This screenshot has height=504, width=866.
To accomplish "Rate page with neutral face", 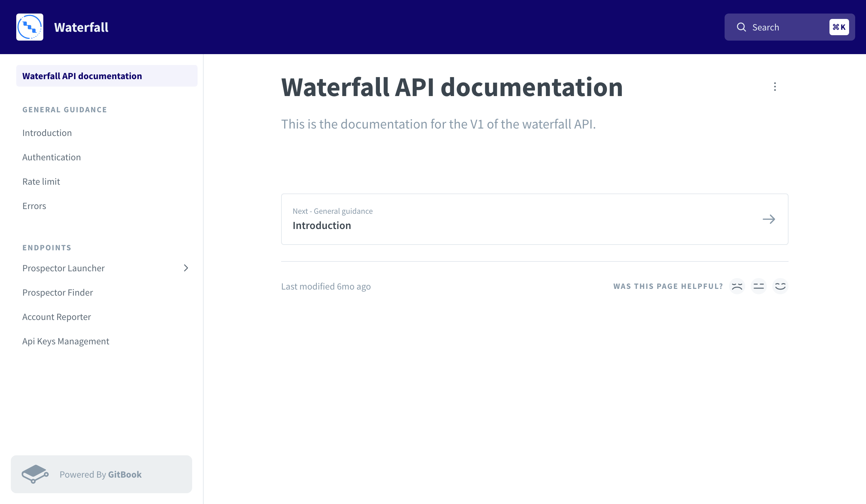I will (x=758, y=286).
